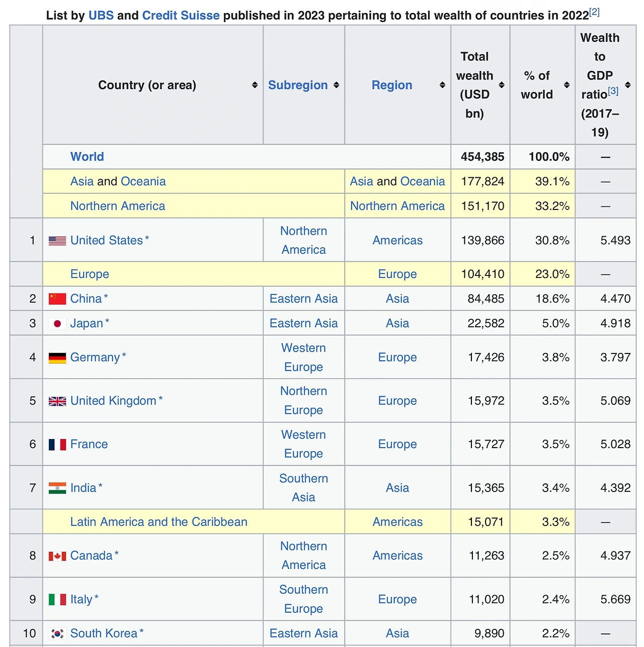Open the Latin America and the Caribbean link
644x647 pixels.
pyautogui.click(x=159, y=522)
